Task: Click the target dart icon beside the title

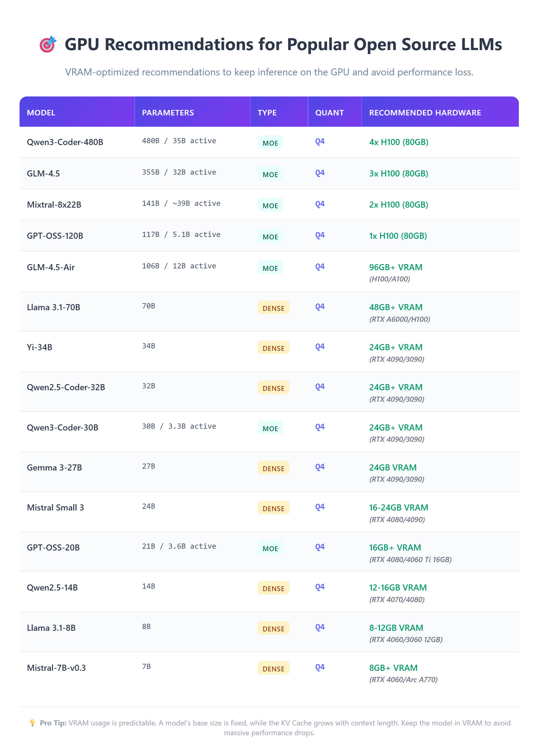Action: 48,44
